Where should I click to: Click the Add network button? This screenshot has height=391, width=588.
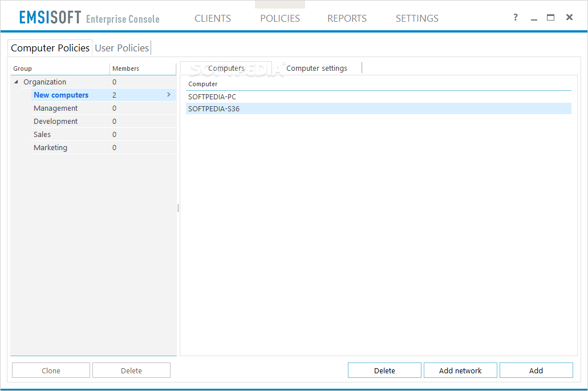[x=460, y=370]
